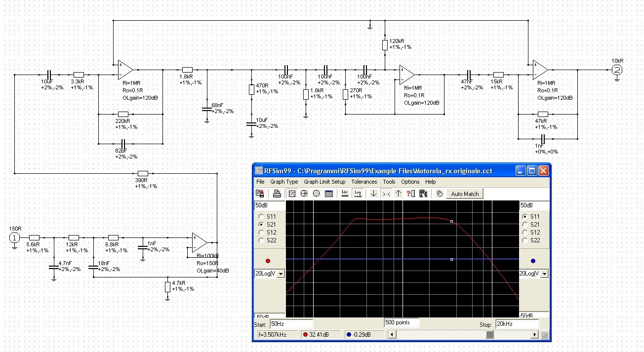
Task: Open the tabular data display icon
Action: coord(329,194)
